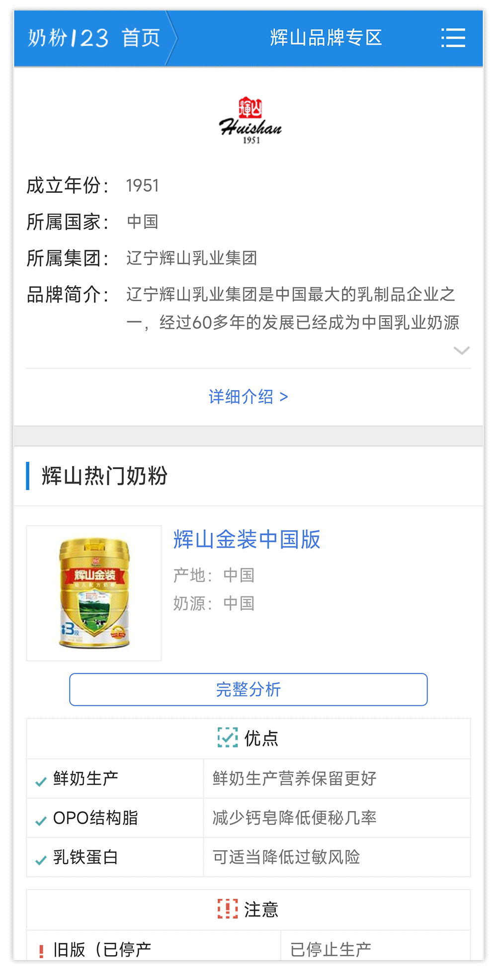Click the red exclamation icon beside 注意

click(x=228, y=909)
